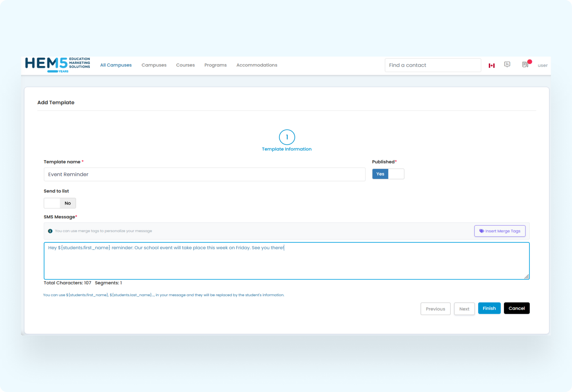Click the Find a contact field
572x392 pixels.
point(433,65)
